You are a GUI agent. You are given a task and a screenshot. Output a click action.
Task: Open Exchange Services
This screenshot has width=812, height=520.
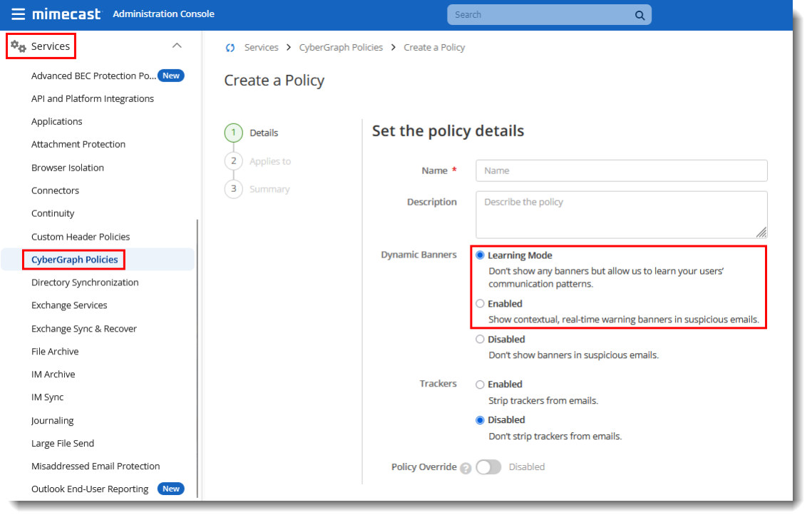(x=69, y=305)
